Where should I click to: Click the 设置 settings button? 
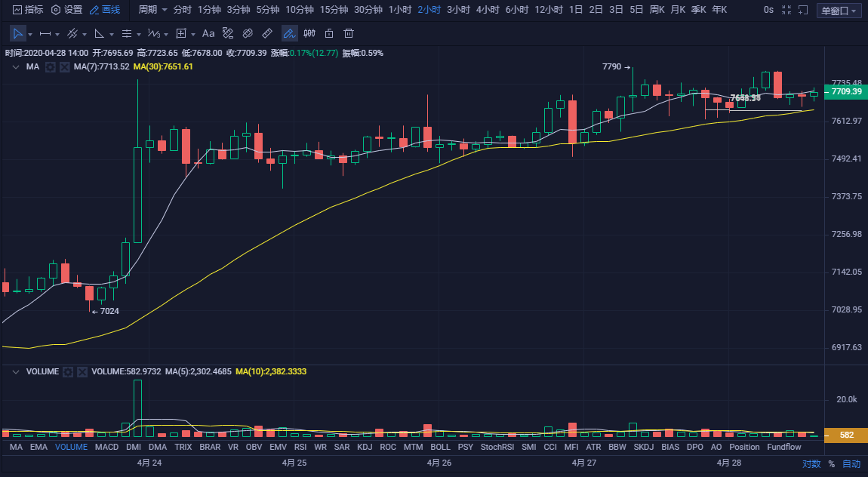coord(66,10)
